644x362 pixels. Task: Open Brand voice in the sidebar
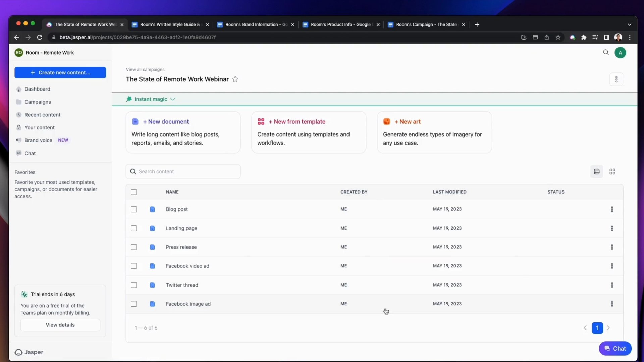click(38, 140)
